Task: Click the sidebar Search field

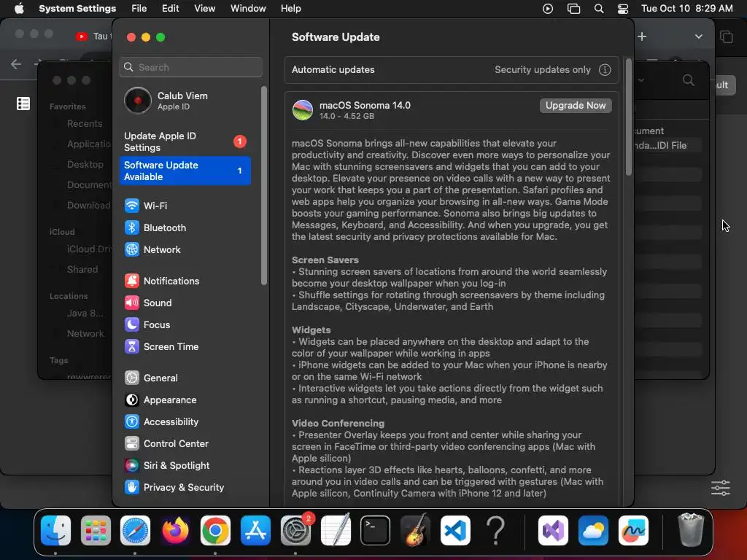Action: (x=190, y=67)
